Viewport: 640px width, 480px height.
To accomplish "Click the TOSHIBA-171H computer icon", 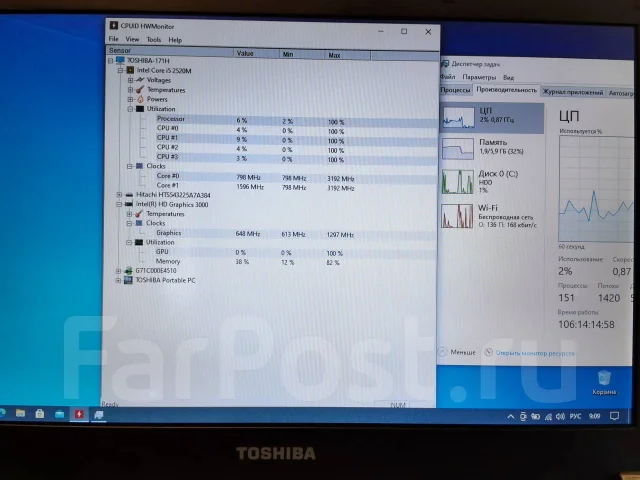I will 120,60.
